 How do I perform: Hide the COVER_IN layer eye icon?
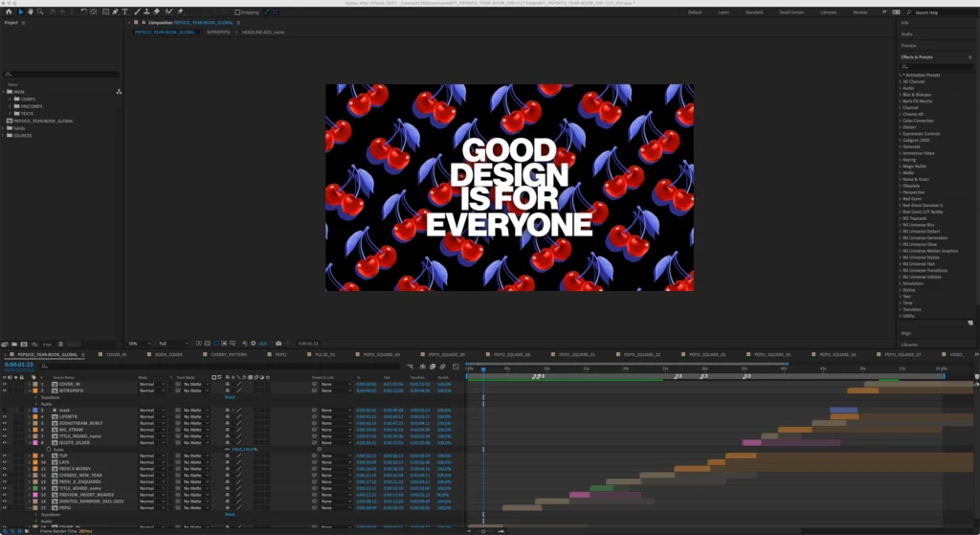[5, 384]
